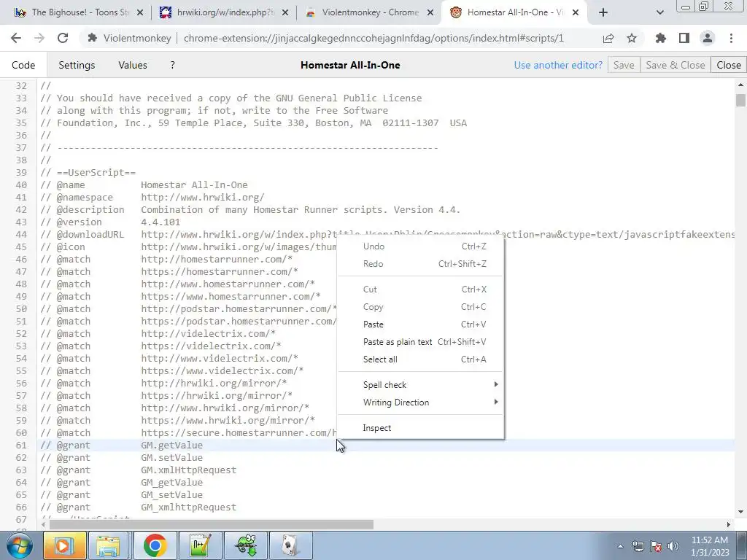Click Use another editor link
Image resolution: width=747 pixels, height=560 pixels.
[x=558, y=65]
